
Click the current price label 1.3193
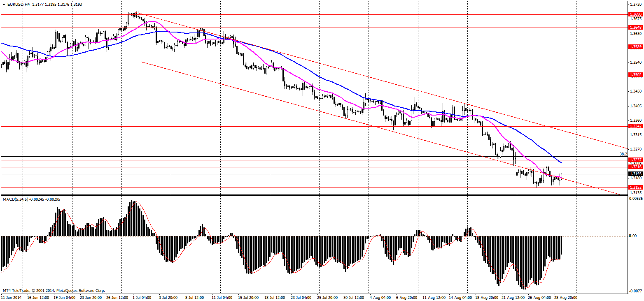(635, 174)
